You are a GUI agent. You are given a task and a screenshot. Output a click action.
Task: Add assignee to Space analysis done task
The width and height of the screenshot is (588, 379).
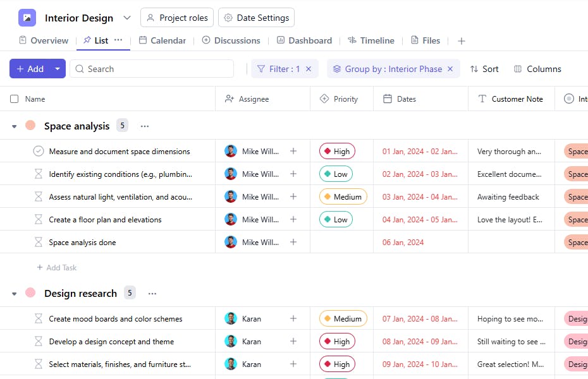pyautogui.click(x=293, y=242)
